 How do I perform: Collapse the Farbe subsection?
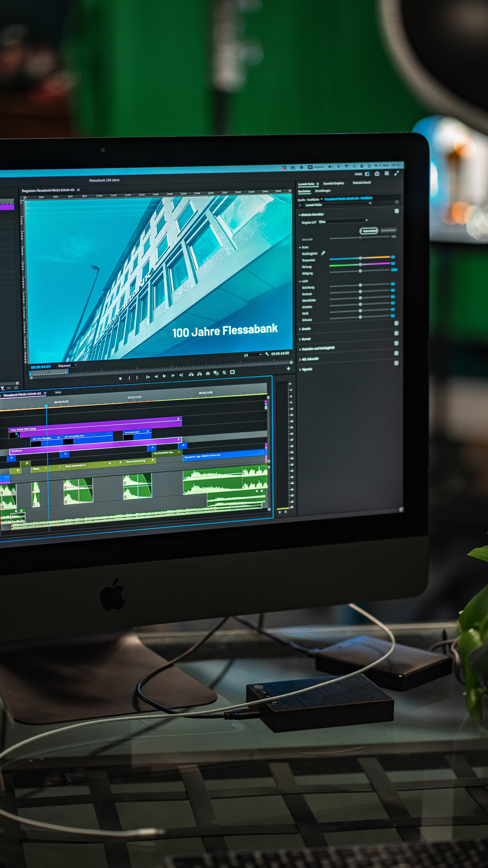coord(300,247)
